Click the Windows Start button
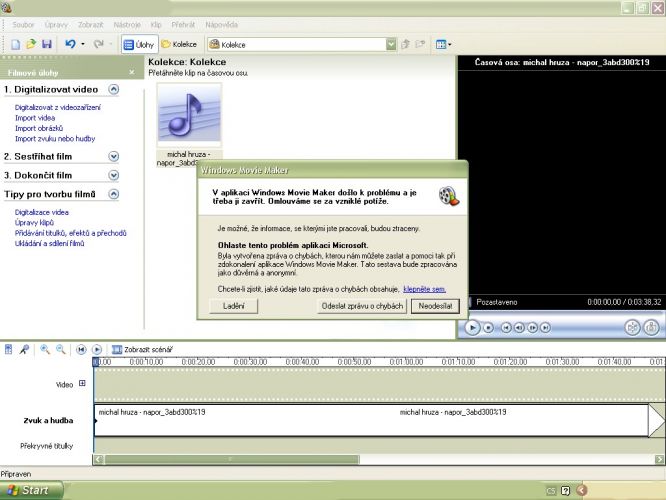Screen dimensions: 666x500 31,490
